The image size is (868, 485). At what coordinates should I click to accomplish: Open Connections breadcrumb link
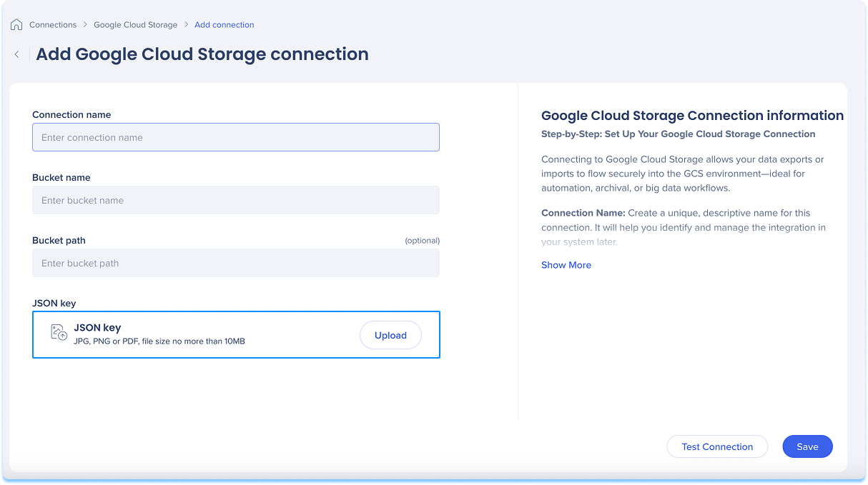pyautogui.click(x=53, y=25)
